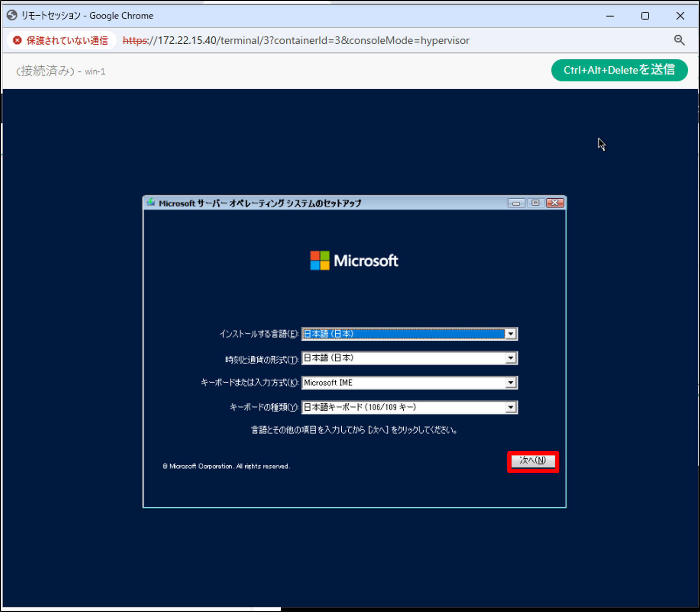Click the setup dialog title bar icon
This screenshot has height=612, width=700.
pos(151,203)
